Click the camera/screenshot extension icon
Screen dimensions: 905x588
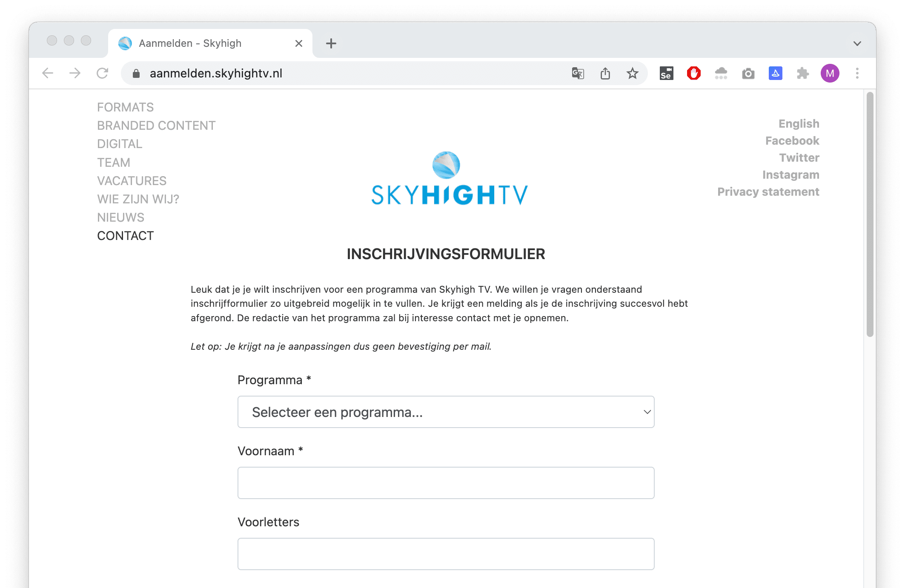point(748,73)
